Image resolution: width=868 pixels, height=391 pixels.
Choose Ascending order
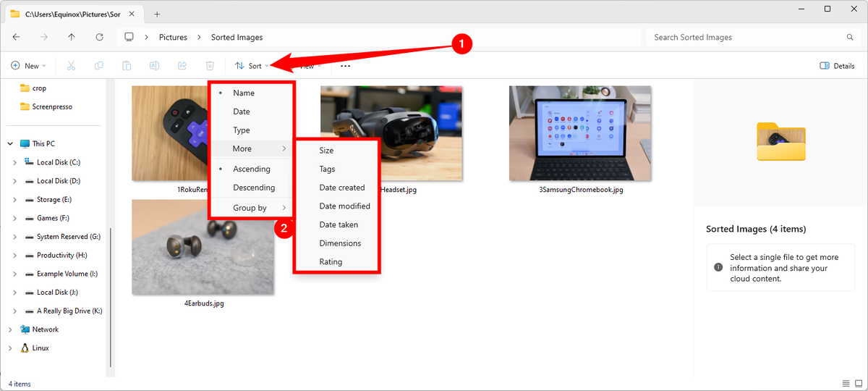251,169
